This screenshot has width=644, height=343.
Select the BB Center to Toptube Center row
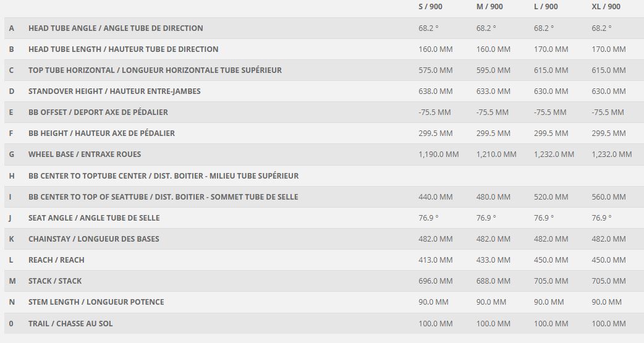(163, 176)
